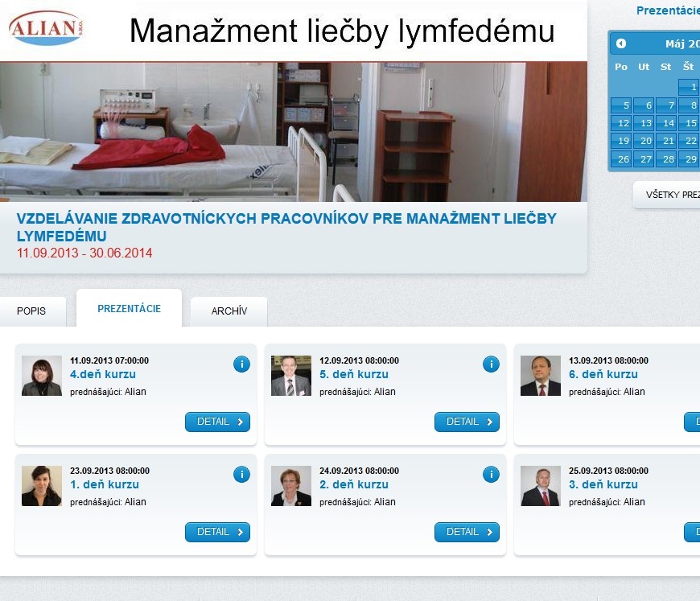Viewport: 700px width, 601px height.
Task: Click the Prezentácie heading link
Action: 668,10
